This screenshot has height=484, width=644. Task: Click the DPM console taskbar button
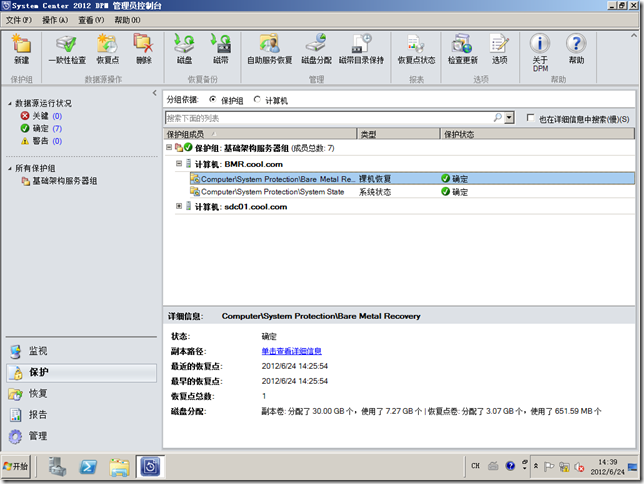point(150,467)
